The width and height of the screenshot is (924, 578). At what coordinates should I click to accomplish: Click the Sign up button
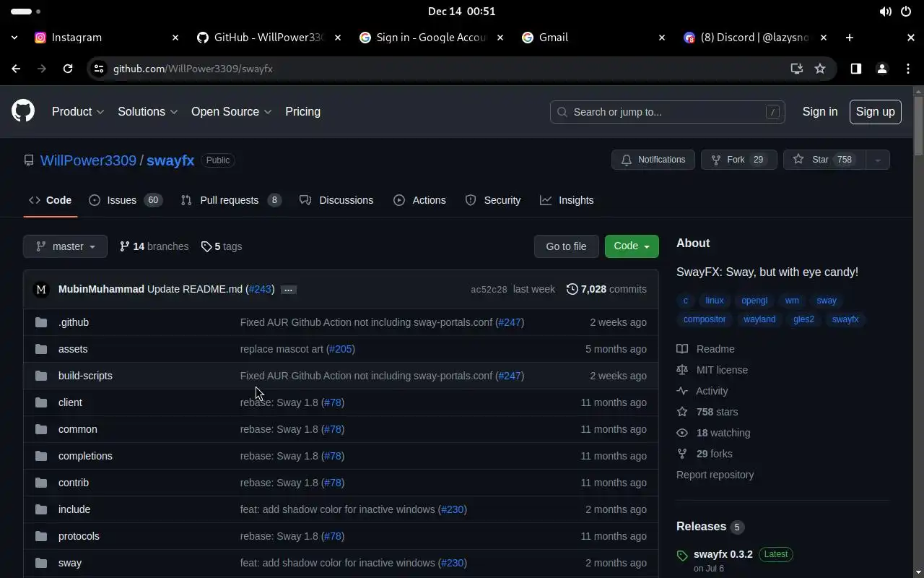[x=875, y=111]
